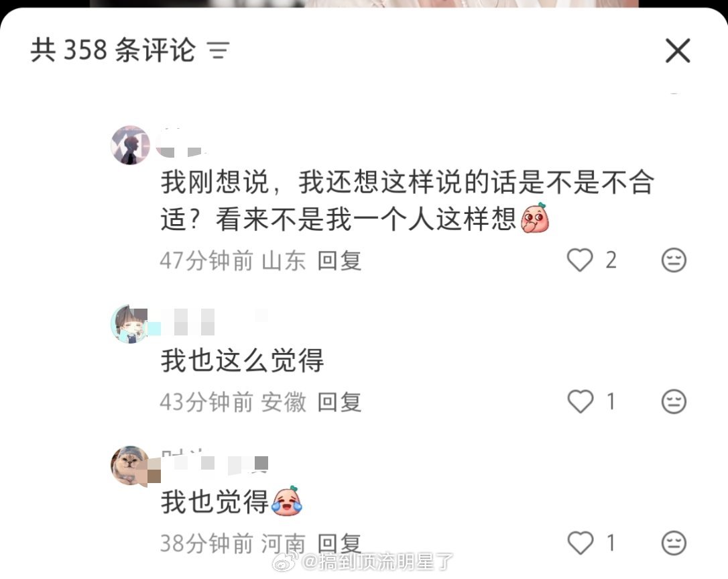This screenshot has height=579, width=728.
Task: Open the first commenter's avatar
Action: coord(130,145)
